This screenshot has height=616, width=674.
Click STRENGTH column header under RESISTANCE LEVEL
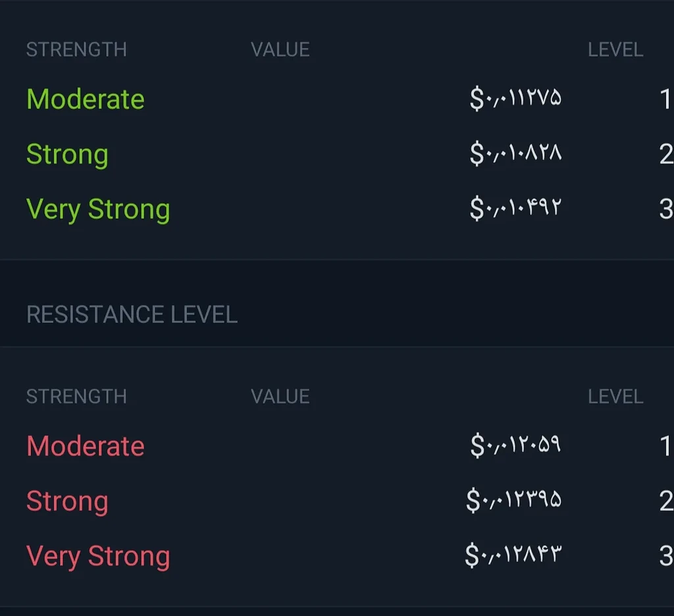(76, 397)
